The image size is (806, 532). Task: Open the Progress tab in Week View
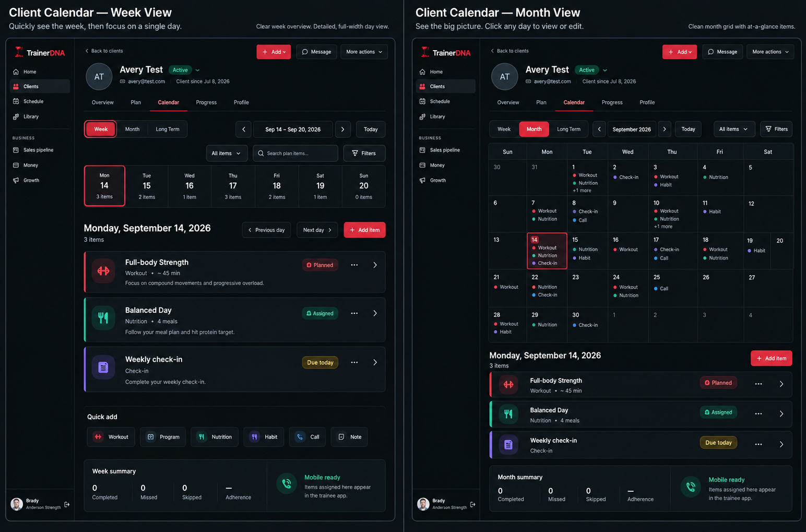(206, 102)
